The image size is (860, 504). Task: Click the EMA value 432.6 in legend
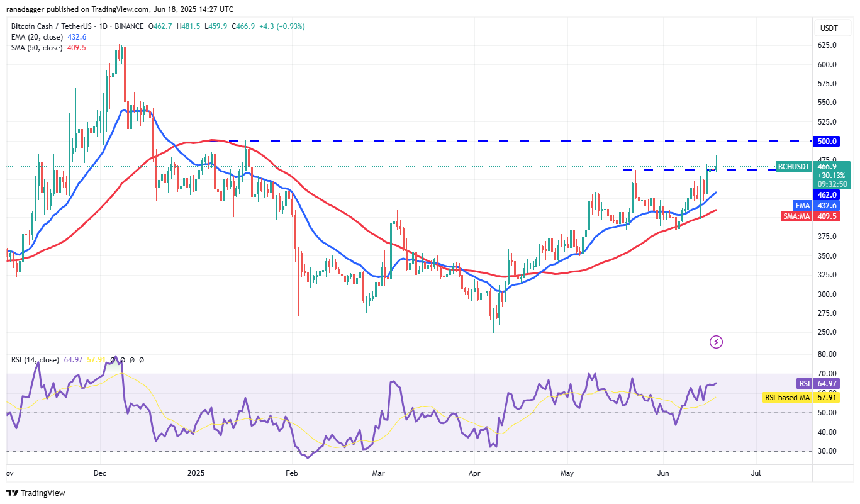[x=77, y=37]
